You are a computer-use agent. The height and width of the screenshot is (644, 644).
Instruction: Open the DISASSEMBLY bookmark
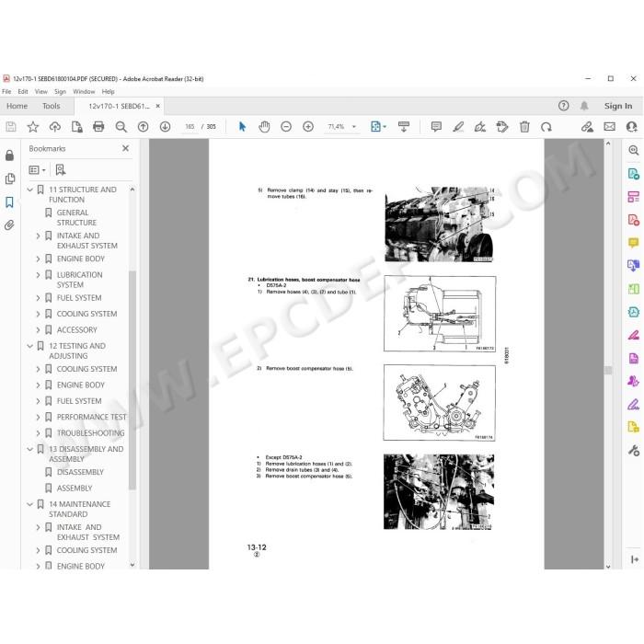pyautogui.click(x=80, y=472)
